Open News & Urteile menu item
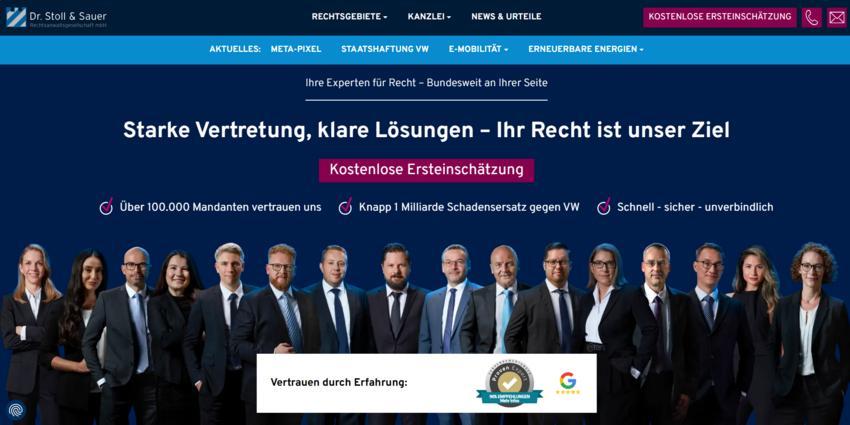The width and height of the screenshot is (850, 425). 506,17
